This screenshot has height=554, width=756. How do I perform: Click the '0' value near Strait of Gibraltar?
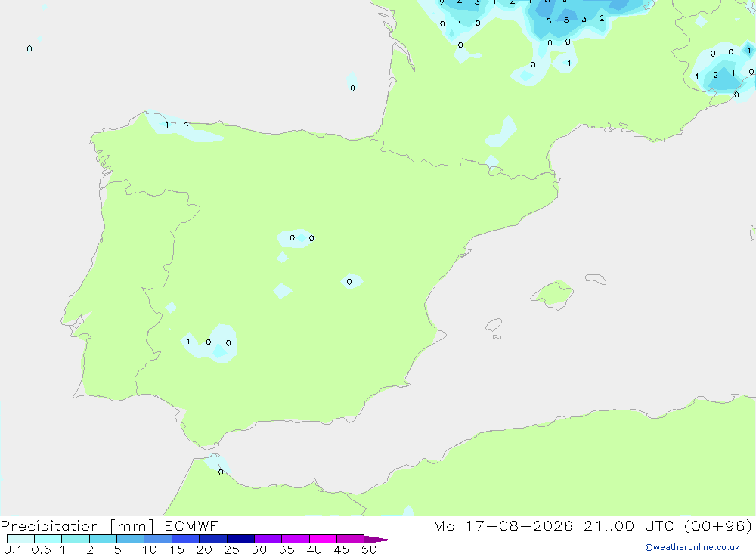tap(221, 472)
